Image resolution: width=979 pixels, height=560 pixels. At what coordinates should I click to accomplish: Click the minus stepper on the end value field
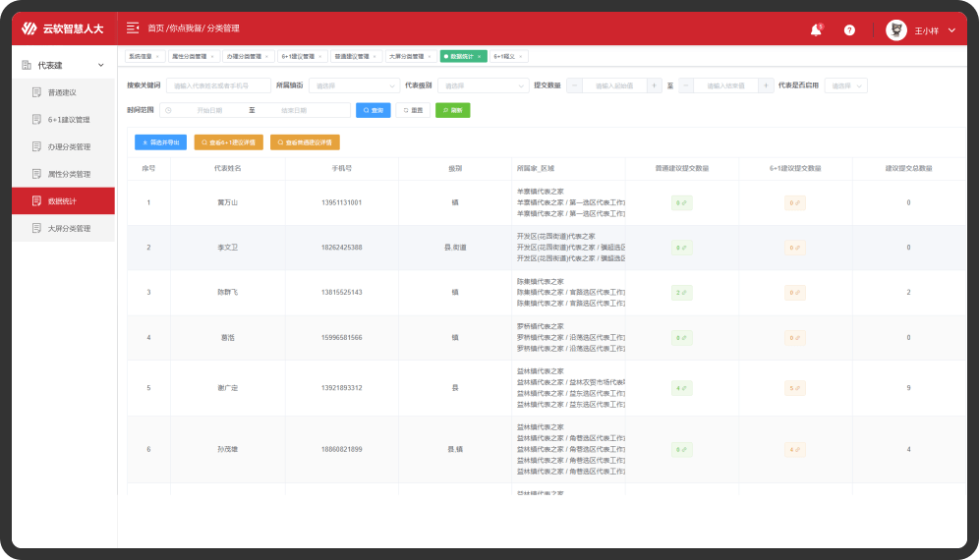coord(686,85)
